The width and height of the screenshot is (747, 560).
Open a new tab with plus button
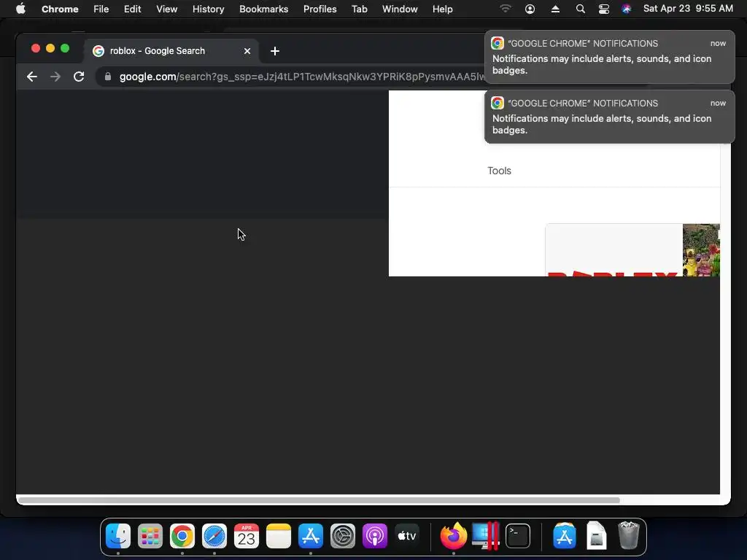pos(275,51)
